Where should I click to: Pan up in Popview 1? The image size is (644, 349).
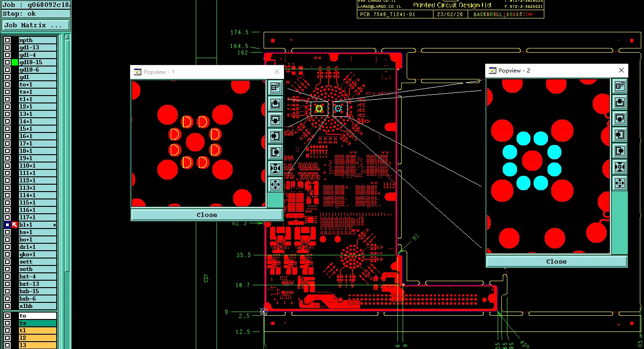275,103
